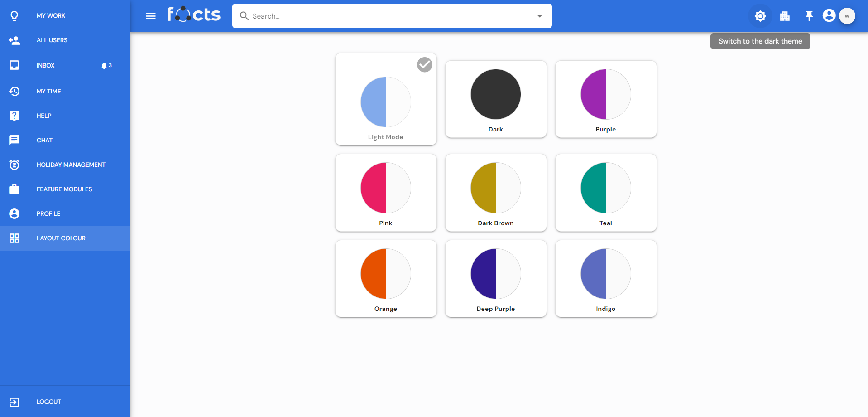The image size is (868, 417).
Task: Click the hamburger menu icon
Action: (x=151, y=16)
